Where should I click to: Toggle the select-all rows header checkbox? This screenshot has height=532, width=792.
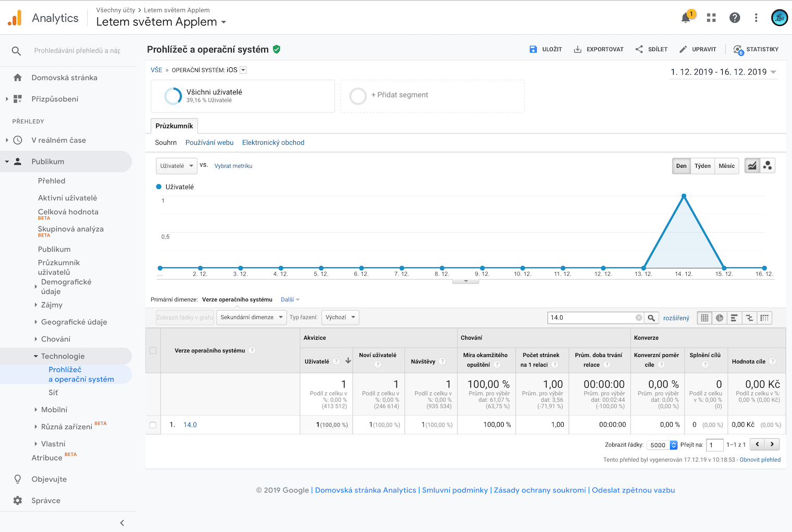(153, 351)
